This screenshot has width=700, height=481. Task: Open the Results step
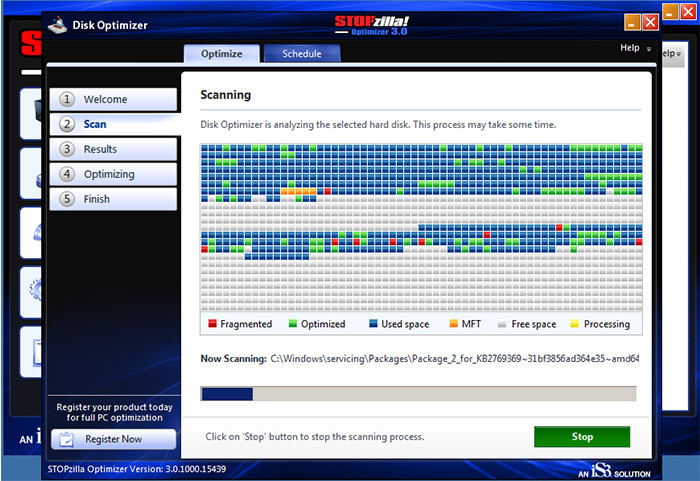113,149
